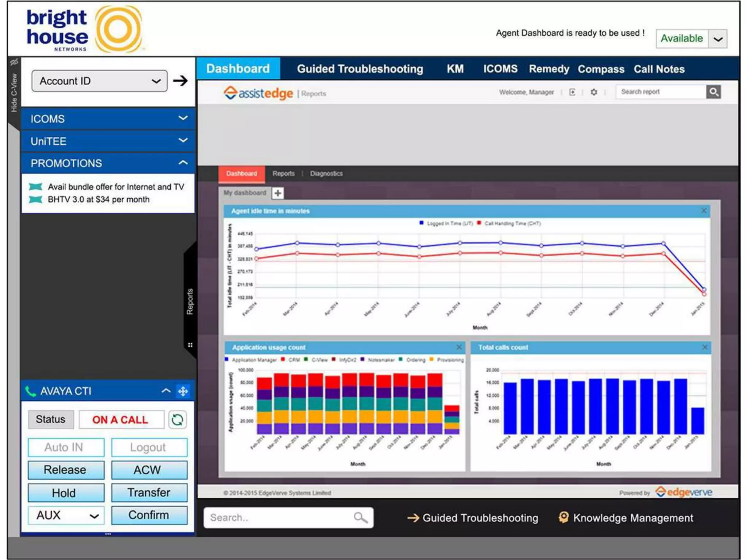Close the Total calls count panel
Image resolution: width=747 pixels, height=560 pixels.
[705, 347]
